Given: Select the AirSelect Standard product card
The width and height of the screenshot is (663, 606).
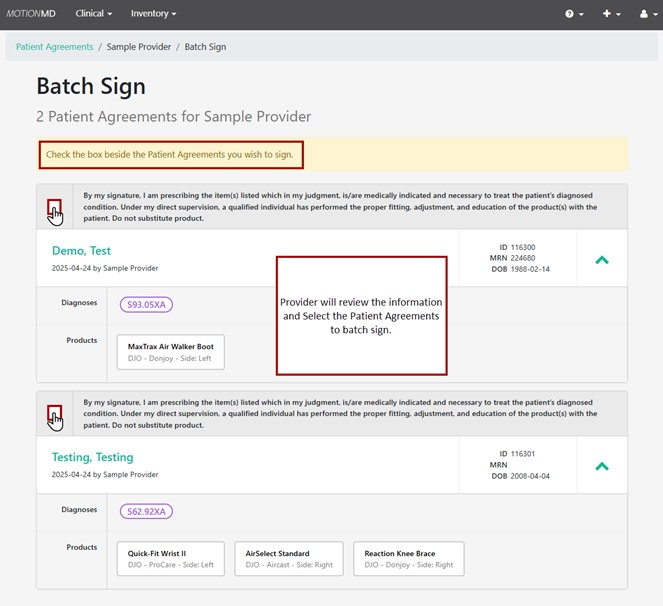Looking at the screenshot, I should pyautogui.click(x=290, y=558).
